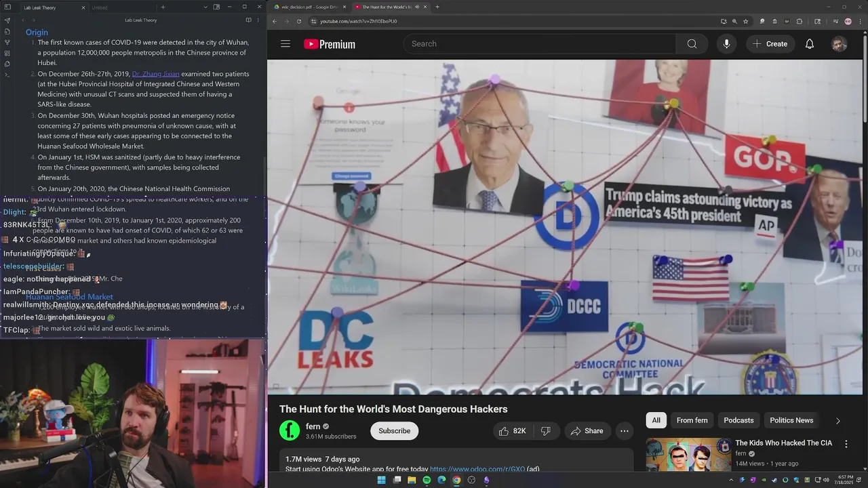Screen dimensions: 868x488
Task: Toggle Obsidian right sidebar
Action: (216, 7)
